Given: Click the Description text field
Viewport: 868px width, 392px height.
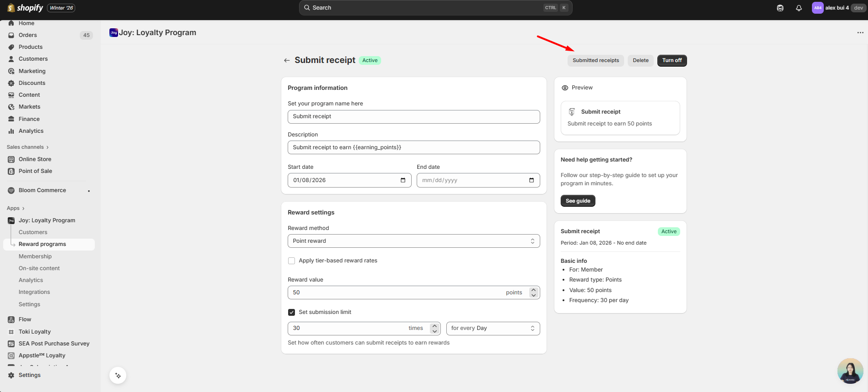Looking at the screenshot, I should click(413, 147).
